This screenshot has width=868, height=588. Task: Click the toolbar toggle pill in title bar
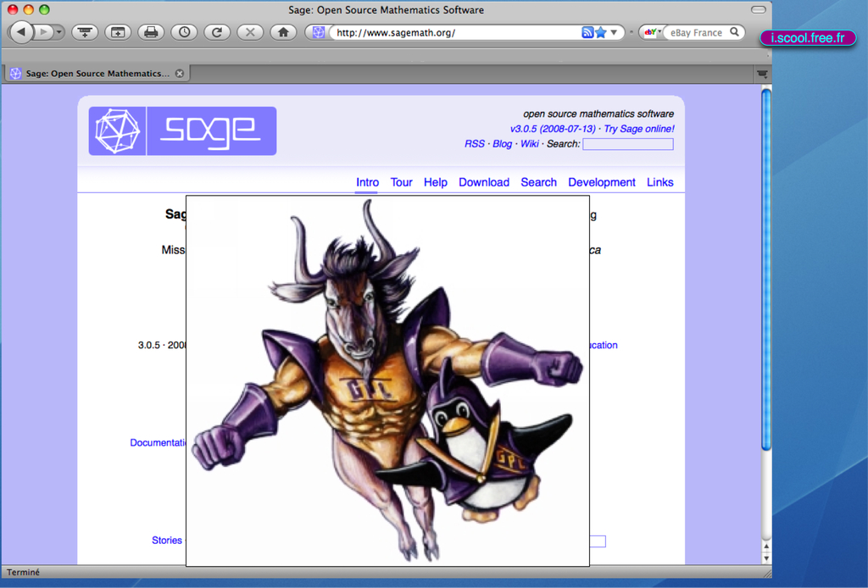759,9
